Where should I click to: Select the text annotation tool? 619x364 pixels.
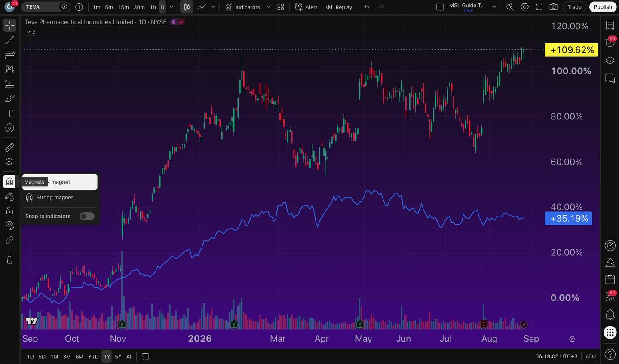click(x=9, y=113)
